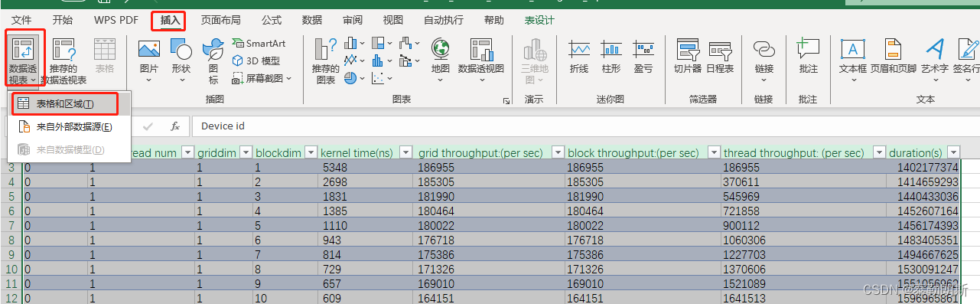Switch to the 表设计 table design tab

539,20
